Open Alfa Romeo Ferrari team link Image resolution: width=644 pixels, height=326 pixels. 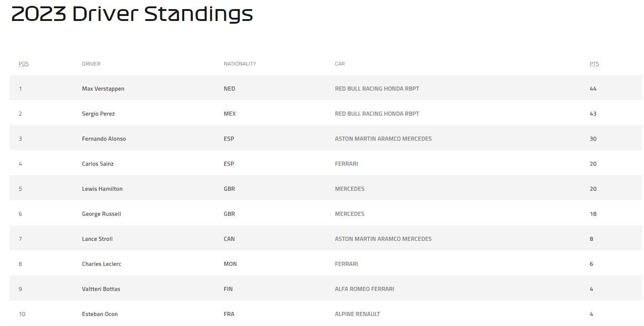tap(365, 289)
